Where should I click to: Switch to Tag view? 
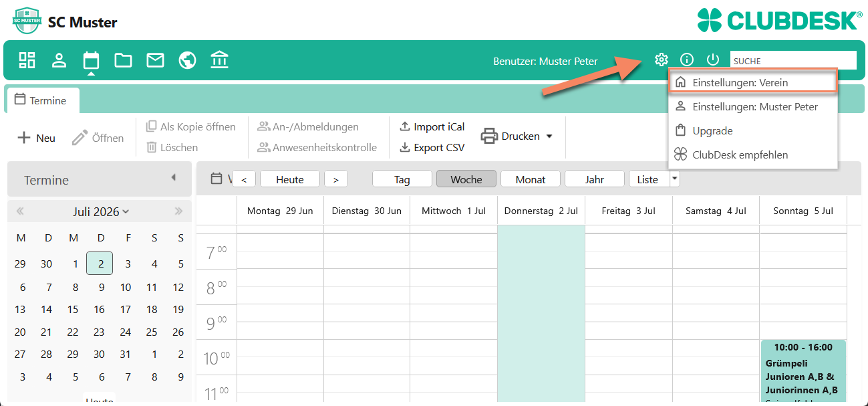(x=402, y=179)
